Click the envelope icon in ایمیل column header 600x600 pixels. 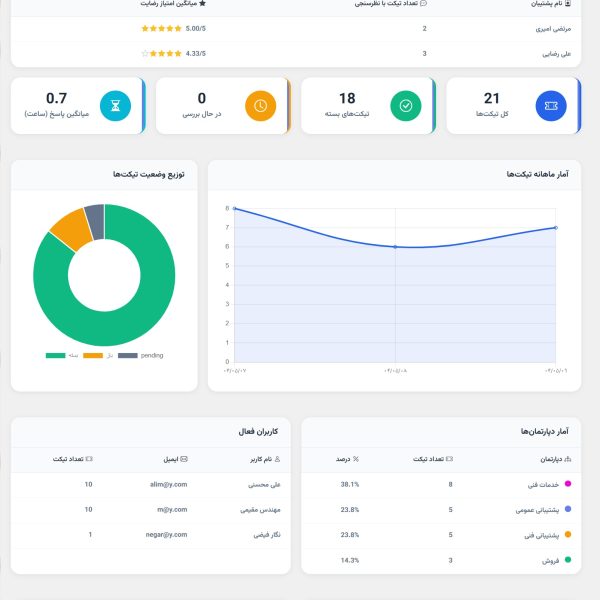point(183,459)
